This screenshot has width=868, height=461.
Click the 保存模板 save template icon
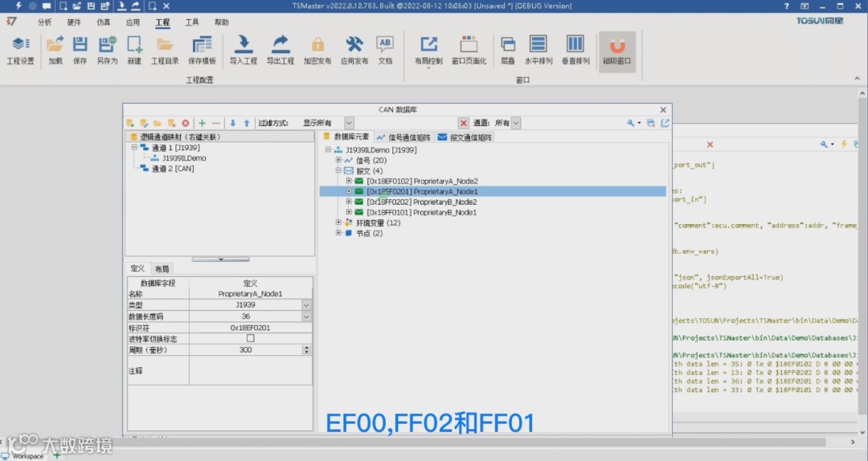pyautogui.click(x=202, y=51)
